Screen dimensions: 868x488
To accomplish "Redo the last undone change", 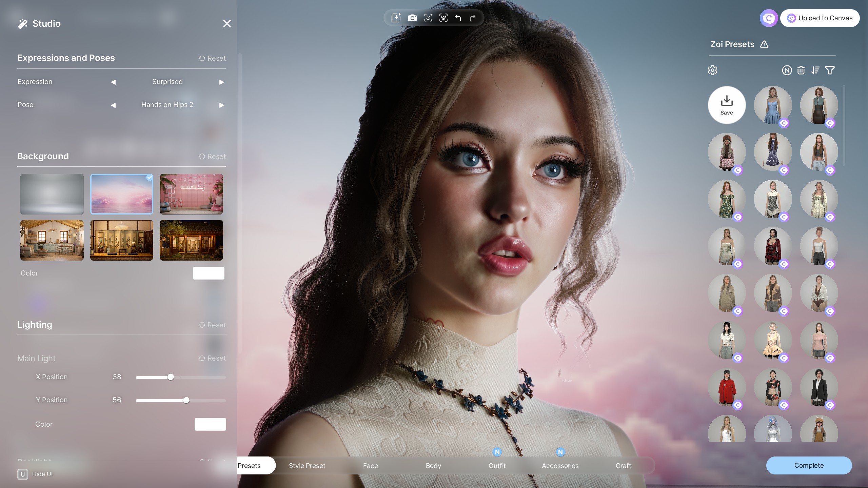I will click(473, 18).
